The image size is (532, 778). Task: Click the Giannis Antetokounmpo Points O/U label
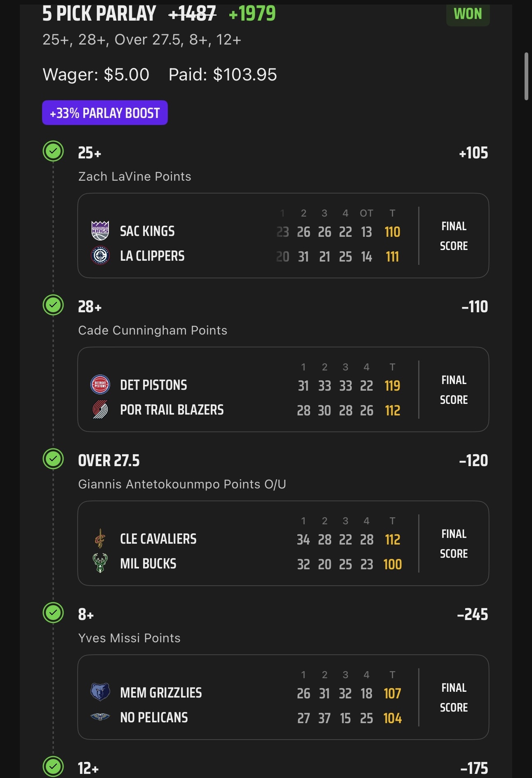pyautogui.click(x=182, y=484)
